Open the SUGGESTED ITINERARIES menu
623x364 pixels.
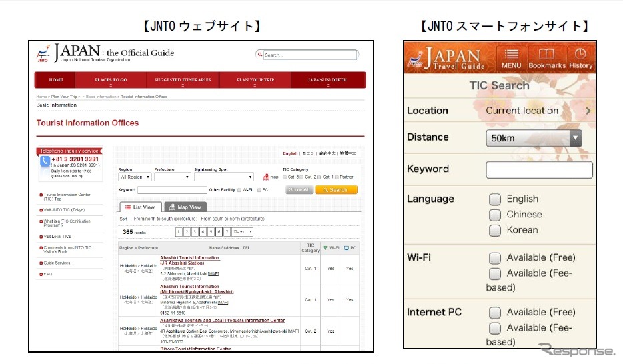(x=183, y=80)
